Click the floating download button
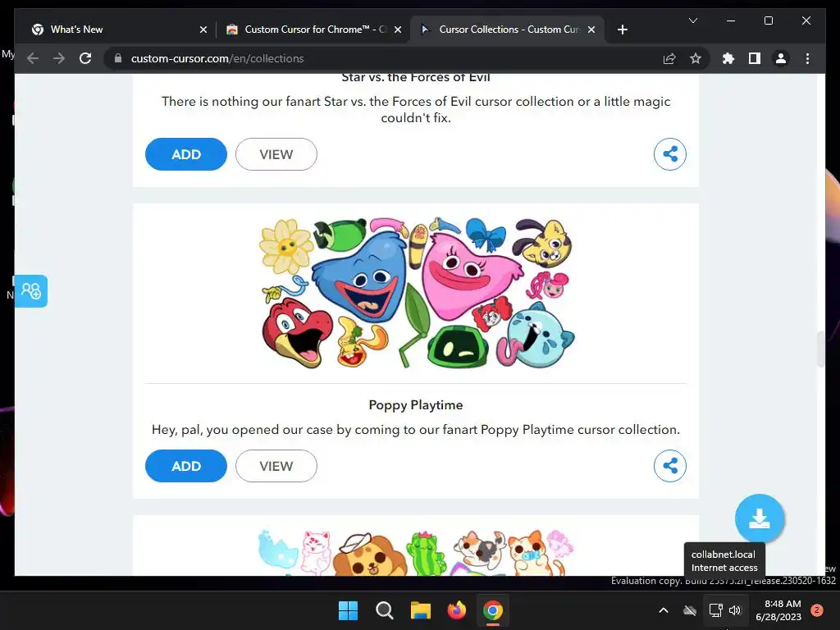This screenshot has width=840, height=630. [760, 518]
